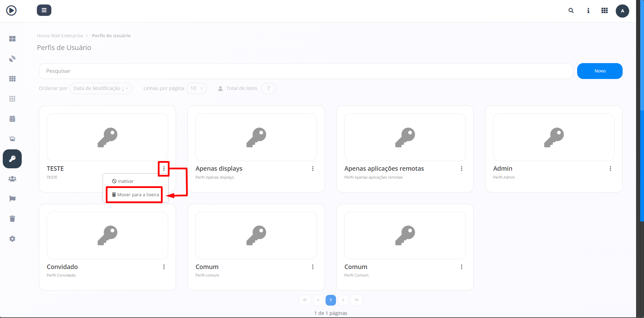The image size is (644, 318).
Task: Open the 'Data de Modificação' sort dropdown
Action: coord(100,88)
